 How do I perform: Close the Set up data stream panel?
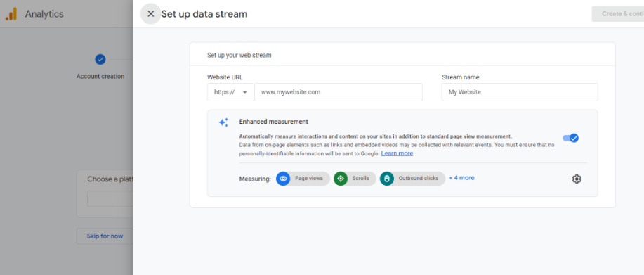click(151, 14)
